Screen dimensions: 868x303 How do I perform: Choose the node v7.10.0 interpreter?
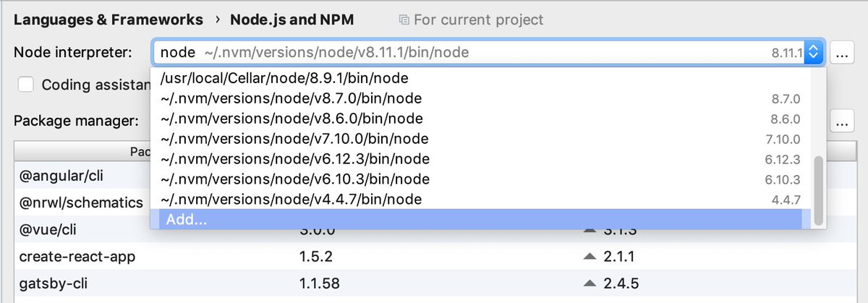pyautogui.click(x=476, y=138)
